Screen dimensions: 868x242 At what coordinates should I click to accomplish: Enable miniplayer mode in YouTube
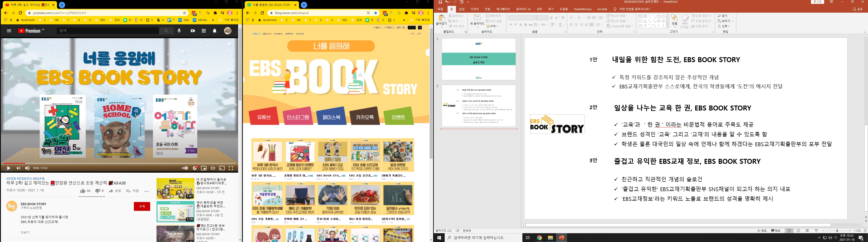click(204, 168)
